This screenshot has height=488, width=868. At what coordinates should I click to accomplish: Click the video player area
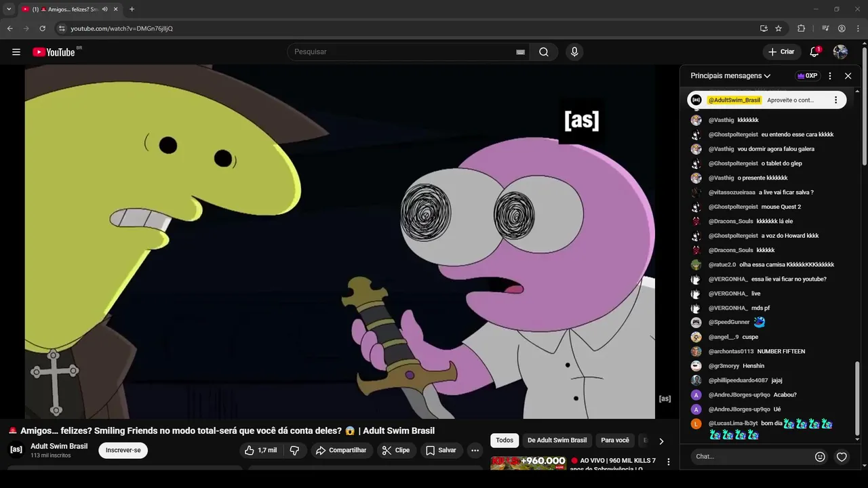[x=340, y=242]
